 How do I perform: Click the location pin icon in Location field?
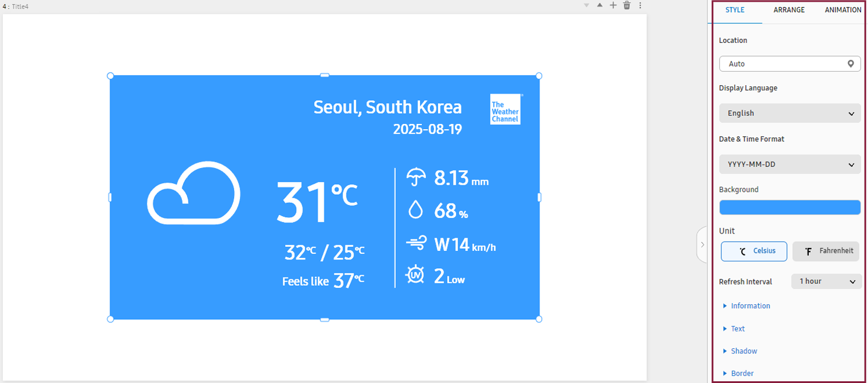click(x=850, y=64)
